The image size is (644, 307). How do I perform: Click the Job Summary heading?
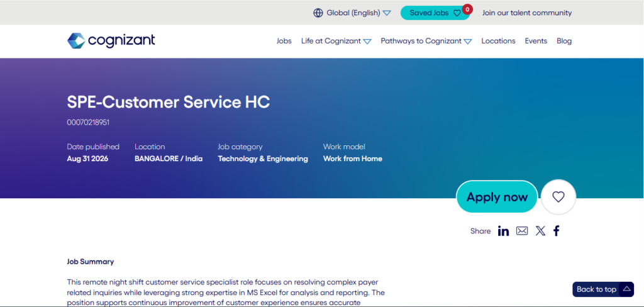[x=91, y=261]
